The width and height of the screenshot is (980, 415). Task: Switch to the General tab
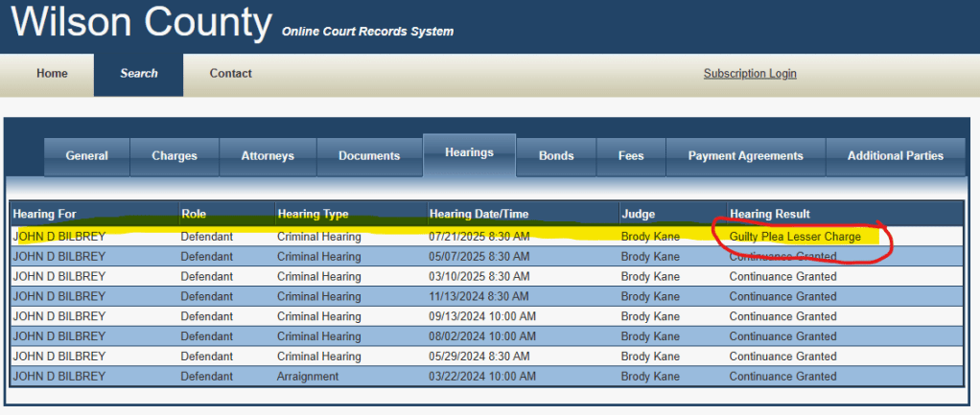(86, 156)
